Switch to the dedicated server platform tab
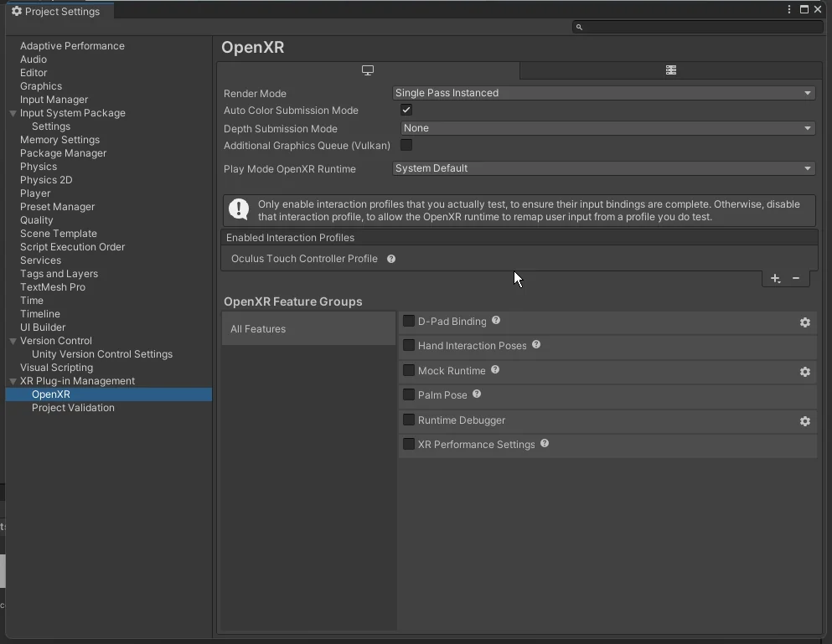Screen dimensions: 832x644 (670, 70)
